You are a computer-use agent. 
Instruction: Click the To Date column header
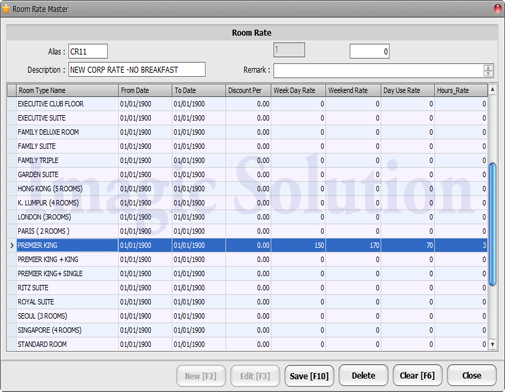pos(199,90)
